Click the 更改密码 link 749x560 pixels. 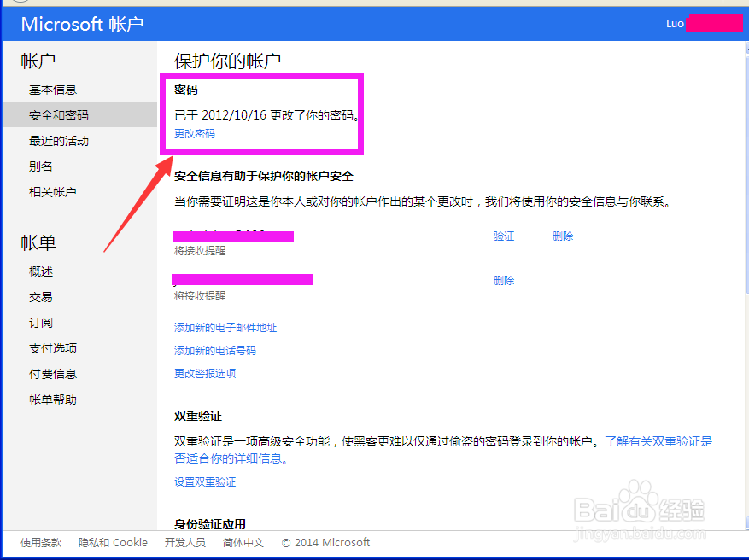coord(194,133)
